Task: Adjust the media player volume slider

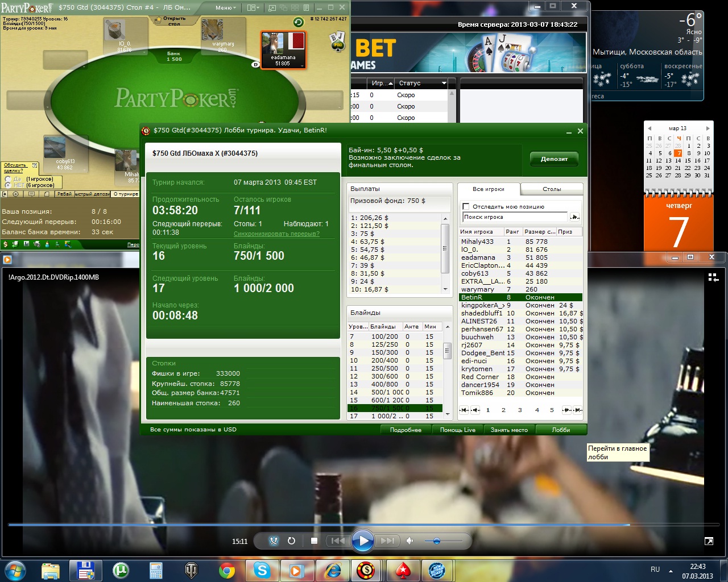Action: click(436, 541)
